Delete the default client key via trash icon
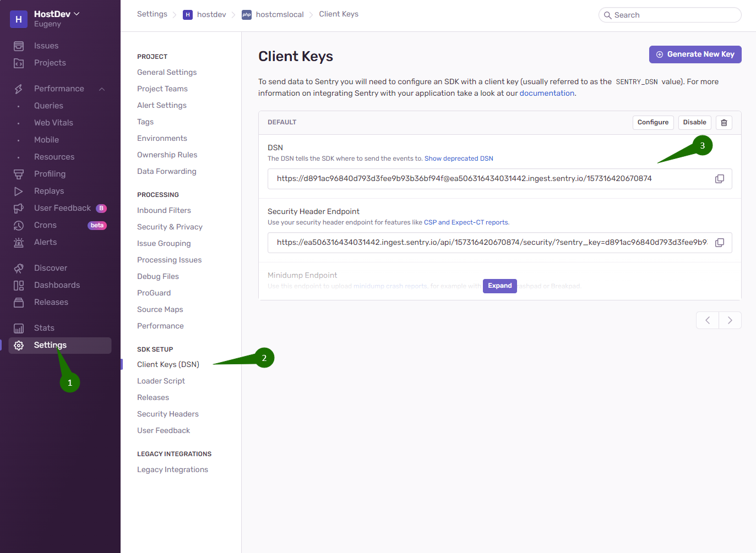This screenshot has width=756, height=553. click(x=724, y=123)
